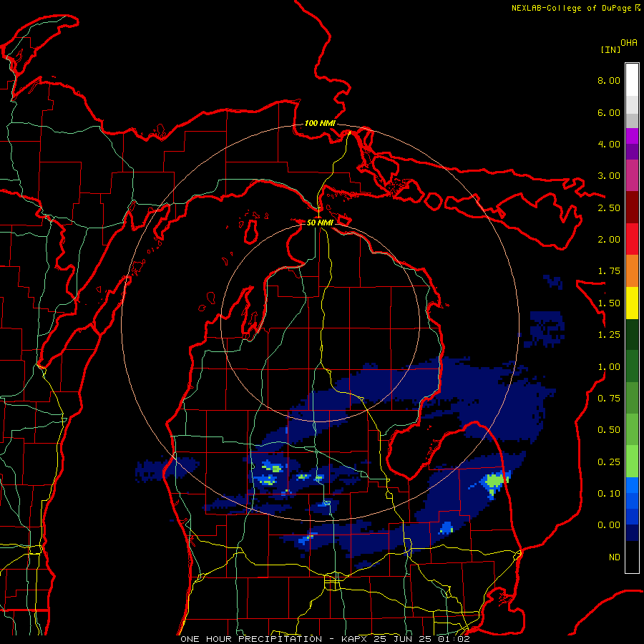Pick the orange 1.75 legend swatch
Screen dimensions: 644x644
click(x=632, y=271)
